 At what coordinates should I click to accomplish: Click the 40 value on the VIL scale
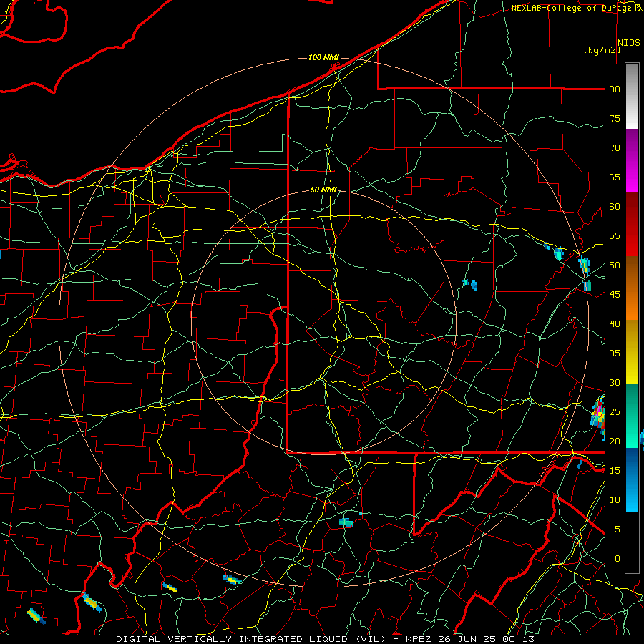click(x=615, y=324)
